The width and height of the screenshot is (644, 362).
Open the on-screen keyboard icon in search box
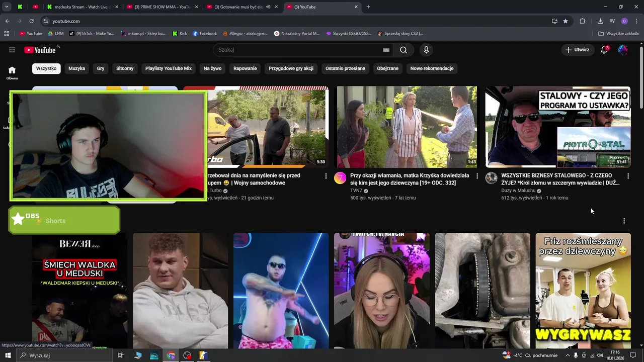click(x=386, y=50)
